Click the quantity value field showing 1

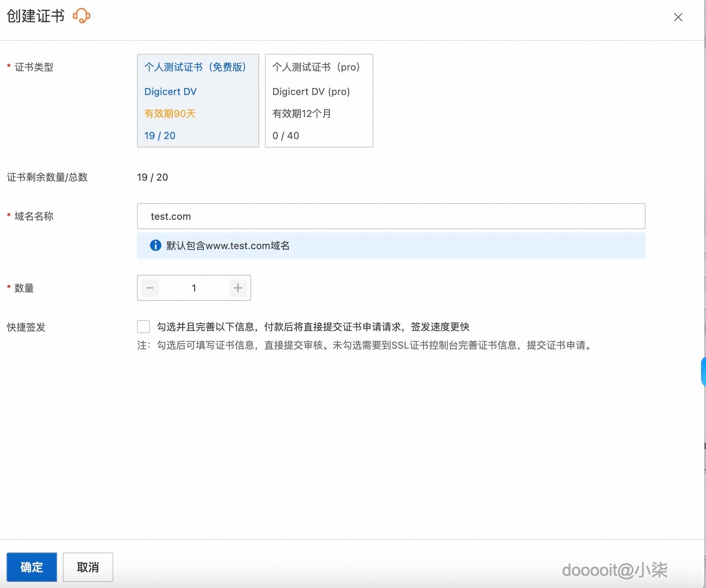(194, 288)
